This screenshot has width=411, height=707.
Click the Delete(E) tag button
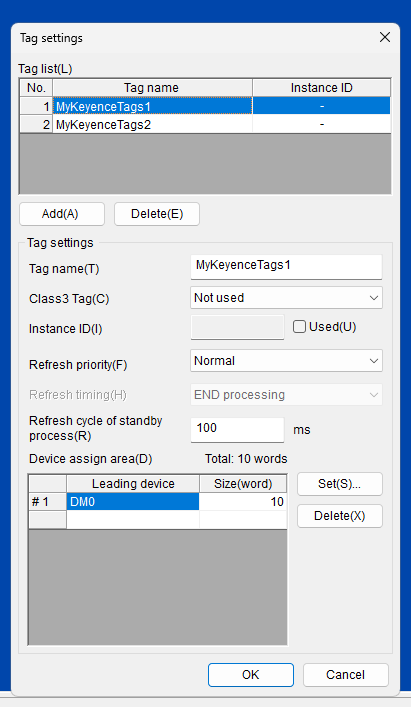click(157, 214)
